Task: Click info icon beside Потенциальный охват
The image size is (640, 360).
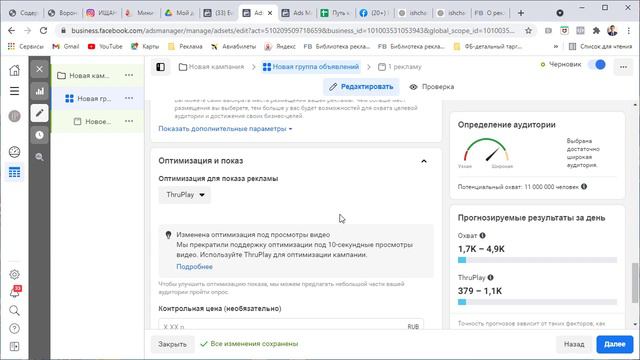Action: click(584, 187)
